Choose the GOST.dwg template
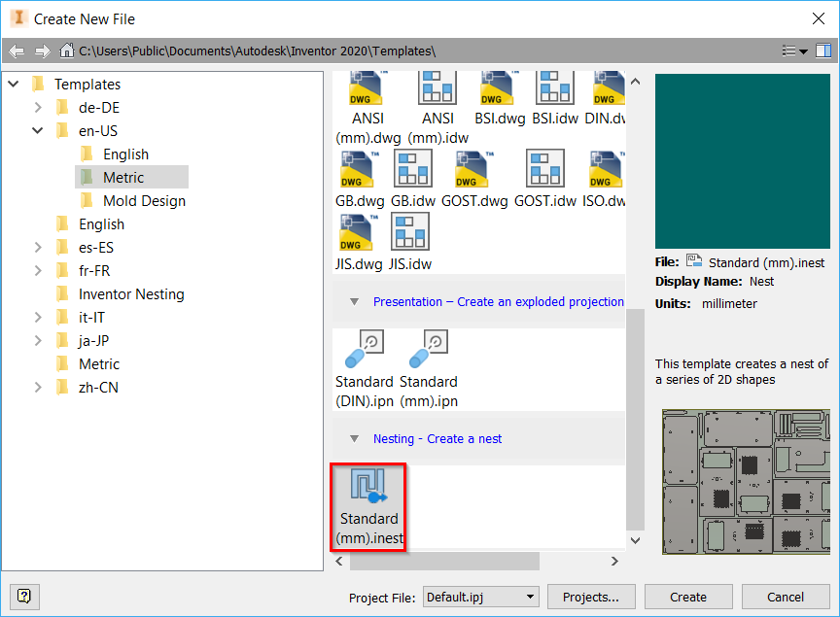This screenshot has width=840, height=617. 473,169
